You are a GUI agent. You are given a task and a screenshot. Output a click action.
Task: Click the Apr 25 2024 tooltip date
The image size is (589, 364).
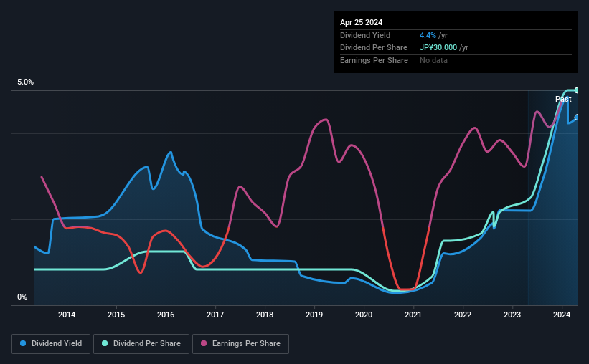click(361, 22)
